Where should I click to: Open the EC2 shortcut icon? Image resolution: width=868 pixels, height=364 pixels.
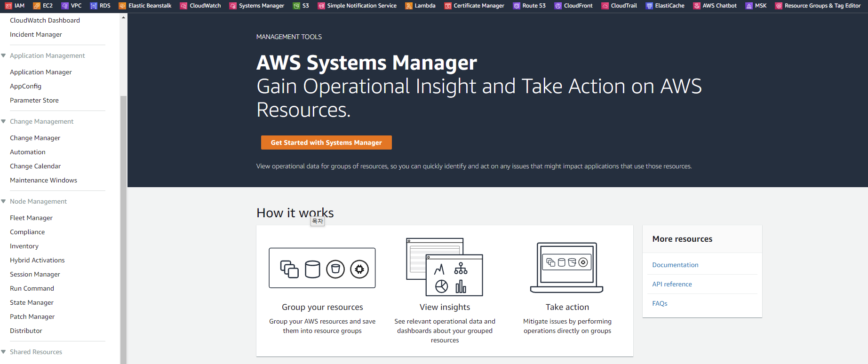[x=37, y=6]
